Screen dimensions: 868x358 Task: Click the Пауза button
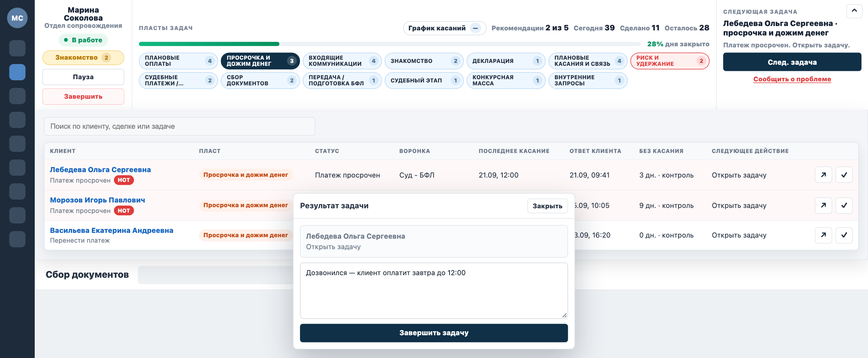coord(83,77)
